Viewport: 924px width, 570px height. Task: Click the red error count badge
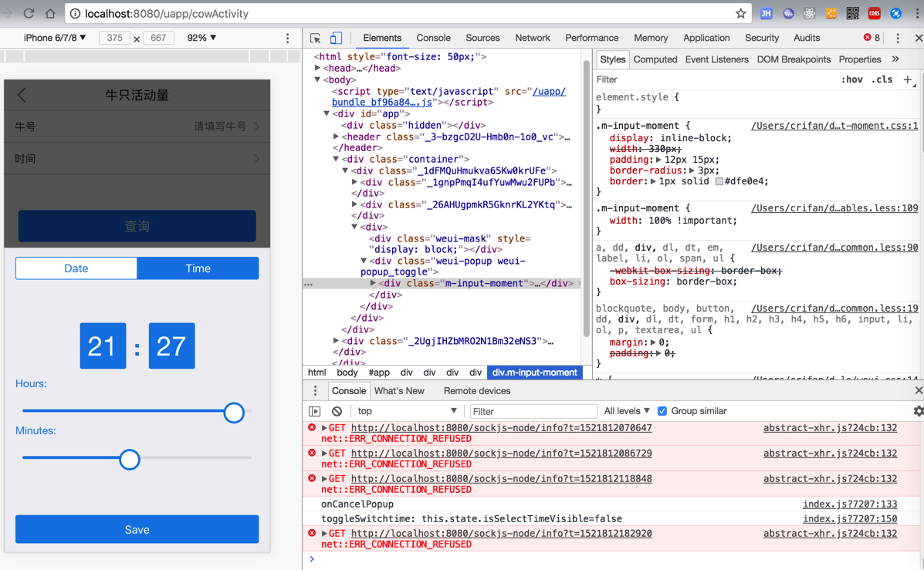[x=872, y=38]
